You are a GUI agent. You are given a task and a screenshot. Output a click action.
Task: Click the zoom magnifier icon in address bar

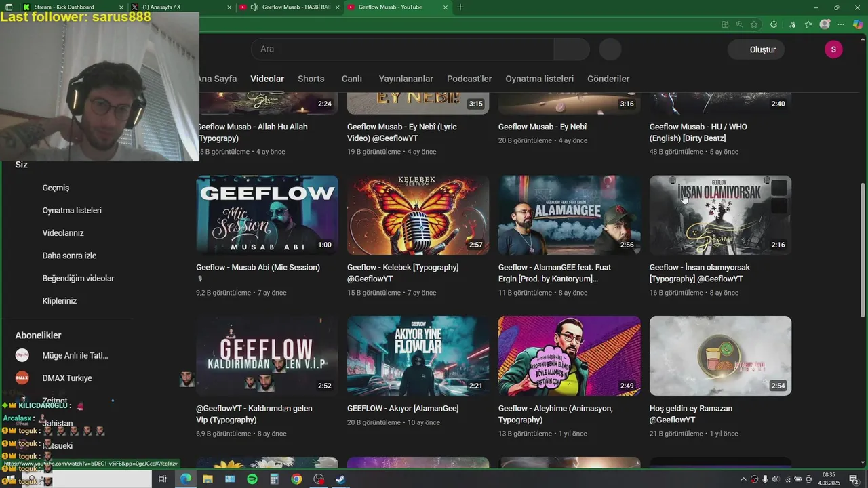[x=739, y=24]
